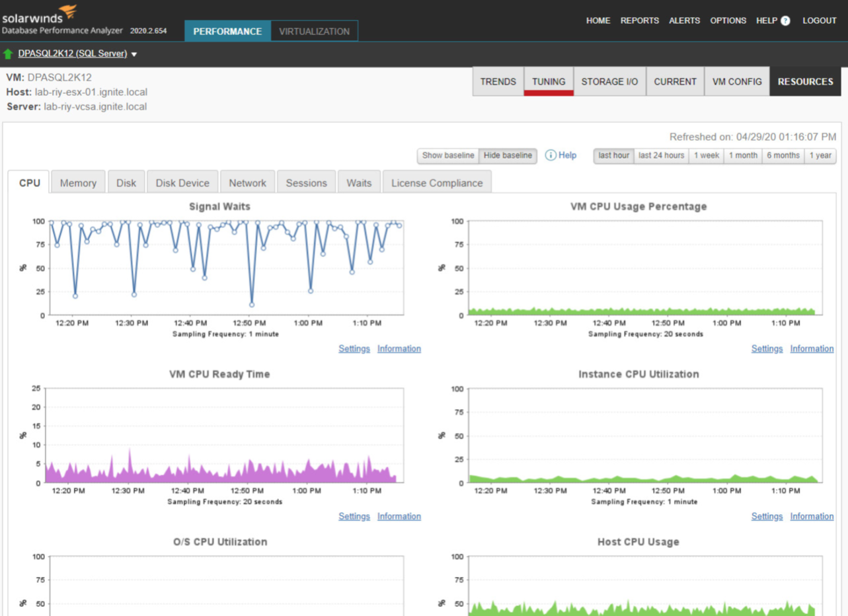Open the Sessions resource tab
The image size is (848, 616).
click(x=306, y=183)
